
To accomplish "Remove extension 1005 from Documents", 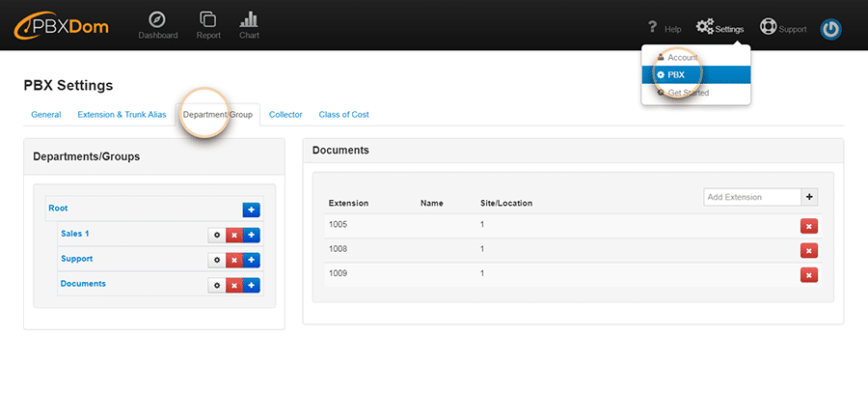I will [x=808, y=226].
